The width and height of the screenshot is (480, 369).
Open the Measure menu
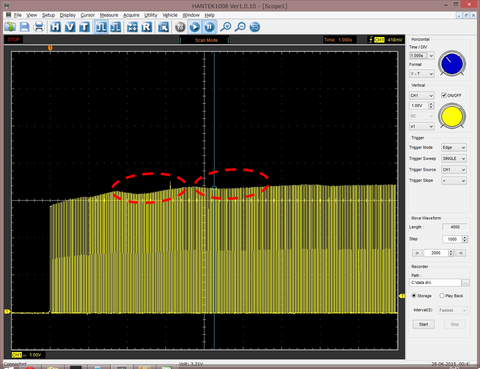[109, 15]
